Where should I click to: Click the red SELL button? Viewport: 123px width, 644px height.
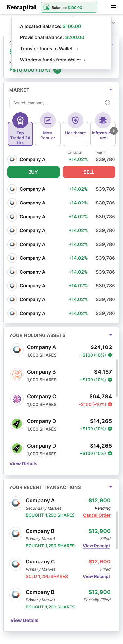[89, 172]
